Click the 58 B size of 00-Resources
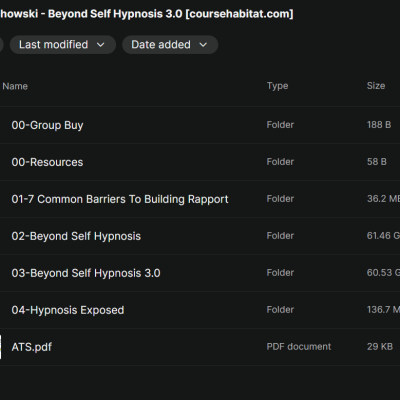 (x=377, y=162)
